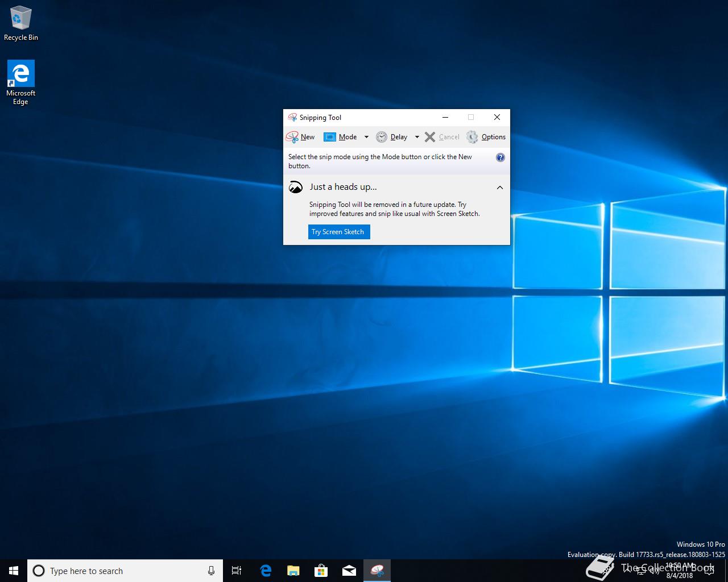Open Task View from the taskbar
This screenshot has height=582, width=728.
pyautogui.click(x=237, y=571)
